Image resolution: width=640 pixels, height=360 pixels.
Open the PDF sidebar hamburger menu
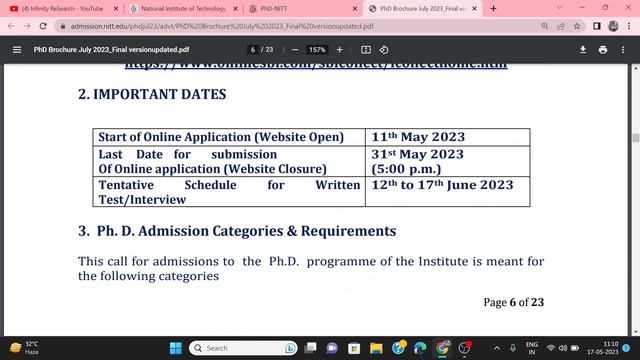click(x=17, y=50)
